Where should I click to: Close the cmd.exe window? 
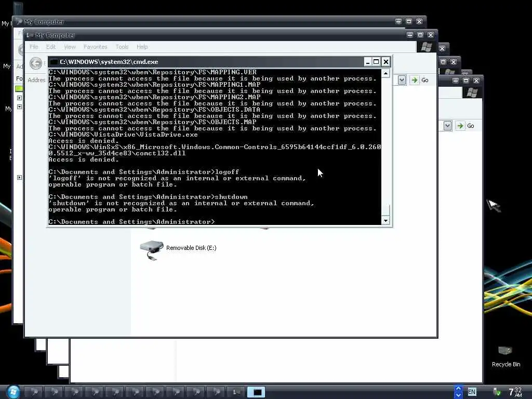[x=386, y=62]
